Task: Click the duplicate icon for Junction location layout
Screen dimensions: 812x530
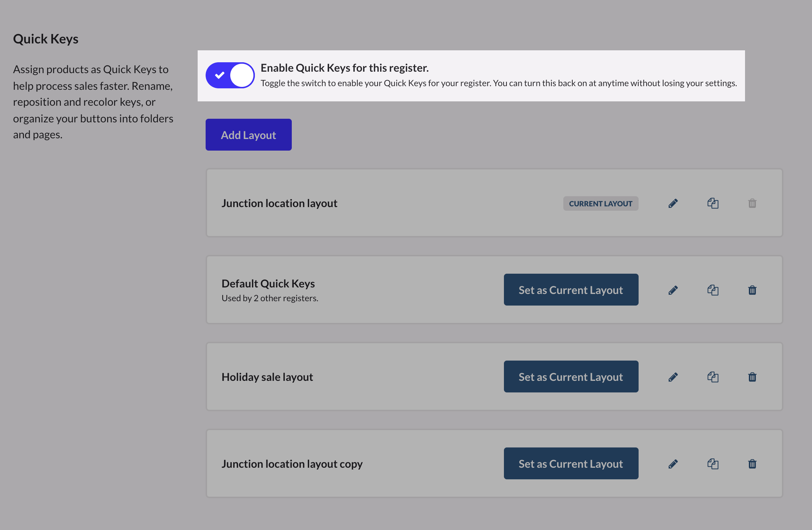Action: pos(713,203)
